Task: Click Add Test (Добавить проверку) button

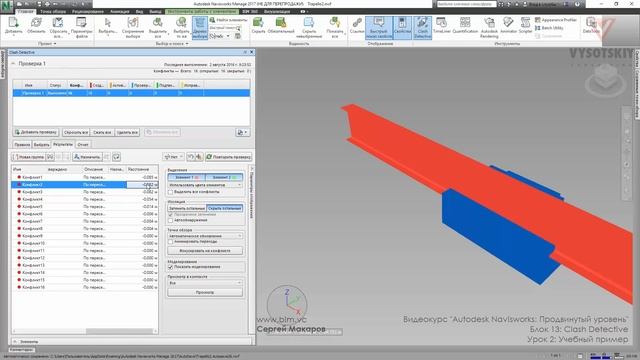Action: [36, 132]
